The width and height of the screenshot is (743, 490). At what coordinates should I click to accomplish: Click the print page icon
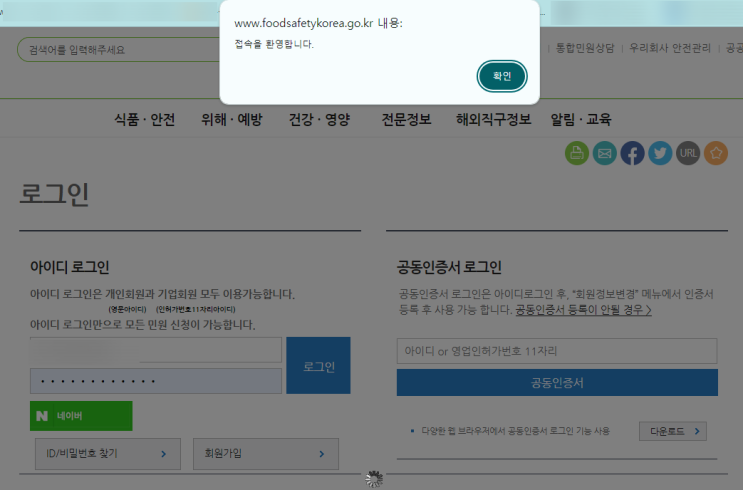tap(577, 153)
